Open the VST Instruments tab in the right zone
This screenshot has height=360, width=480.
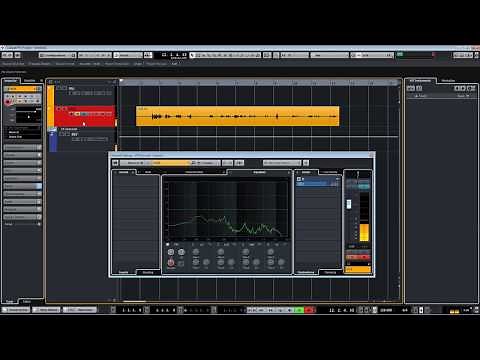420,81
